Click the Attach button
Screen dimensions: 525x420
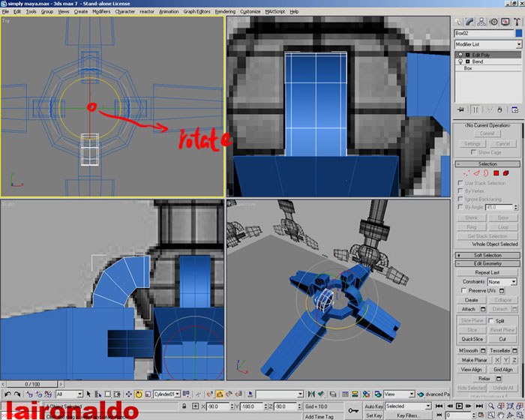[468, 309]
